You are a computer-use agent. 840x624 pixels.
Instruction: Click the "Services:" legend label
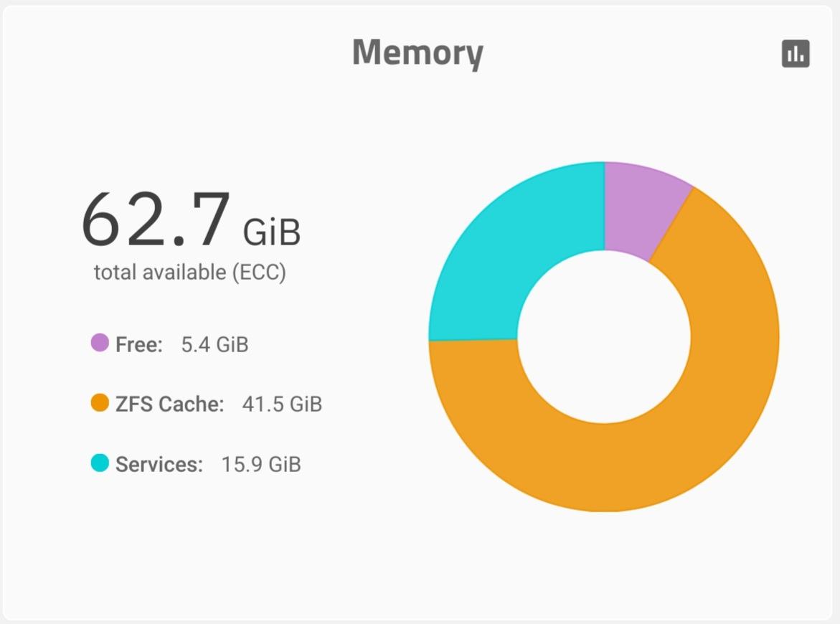point(159,465)
